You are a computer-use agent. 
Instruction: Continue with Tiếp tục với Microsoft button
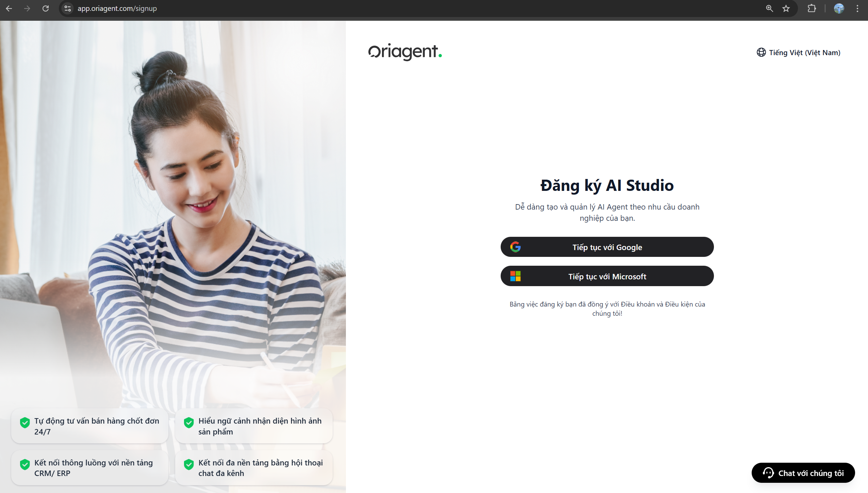click(x=607, y=276)
